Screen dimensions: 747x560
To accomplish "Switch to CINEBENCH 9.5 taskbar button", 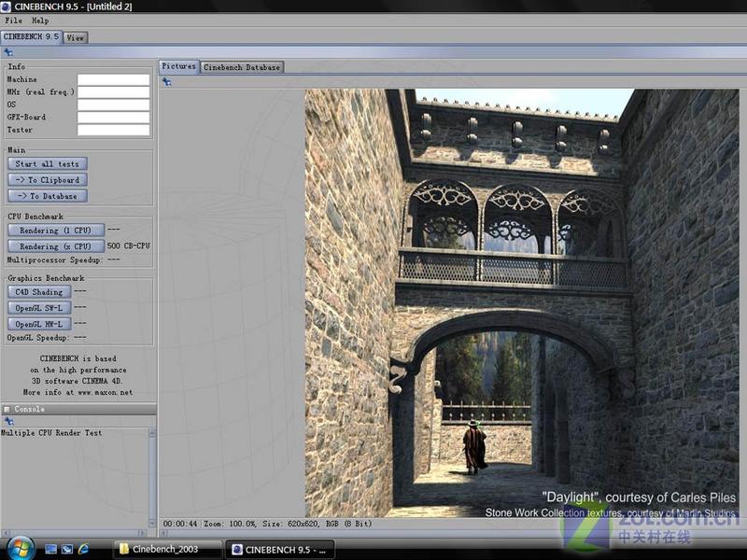I will [279, 550].
